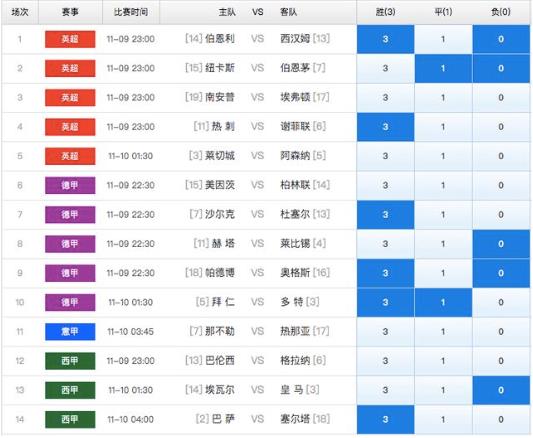Toggle win (3) for 纽卡斯 vs 伯恩茅
Image resolution: width=533 pixels, height=438 pixels.
point(385,68)
